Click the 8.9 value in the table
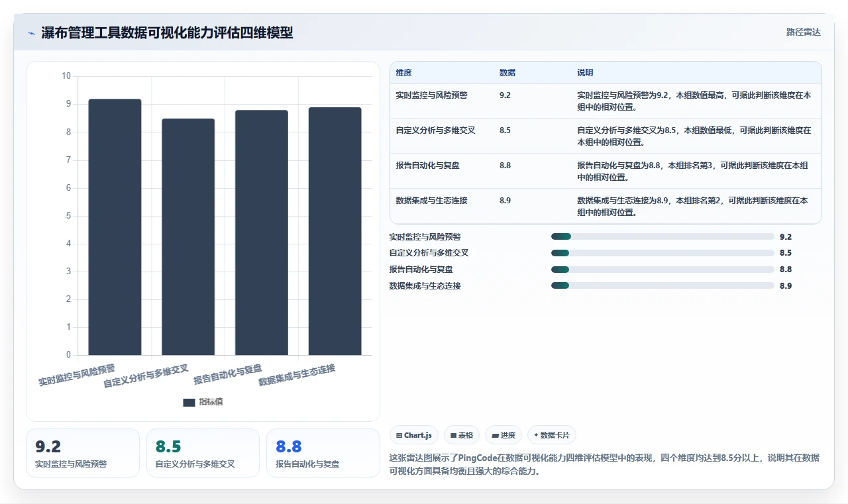The image size is (848, 504). tap(505, 201)
